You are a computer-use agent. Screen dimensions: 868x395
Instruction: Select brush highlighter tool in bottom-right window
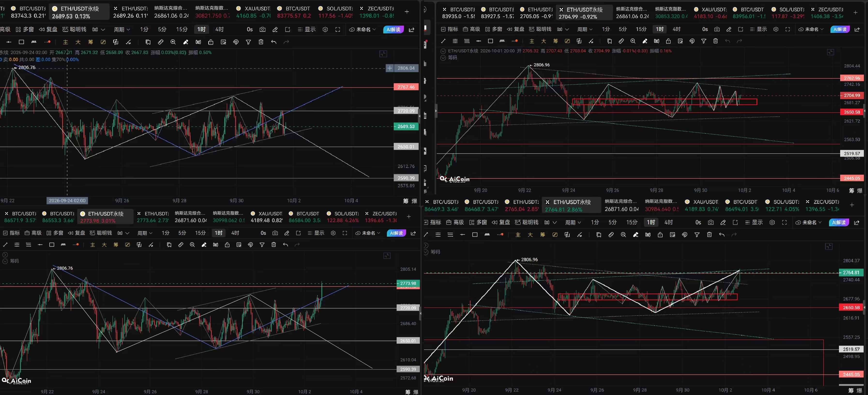tap(635, 235)
